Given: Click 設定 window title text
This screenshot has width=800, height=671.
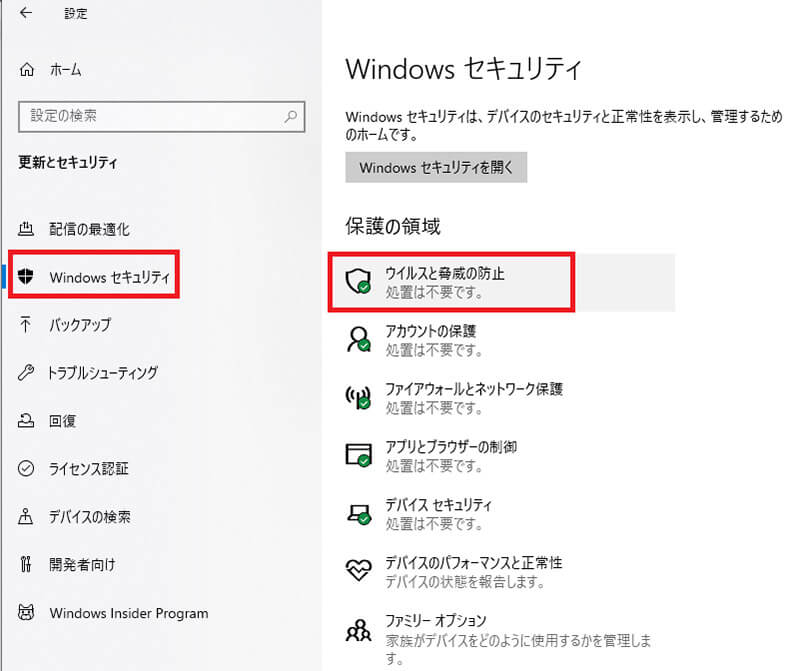Looking at the screenshot, I should 76,13.
